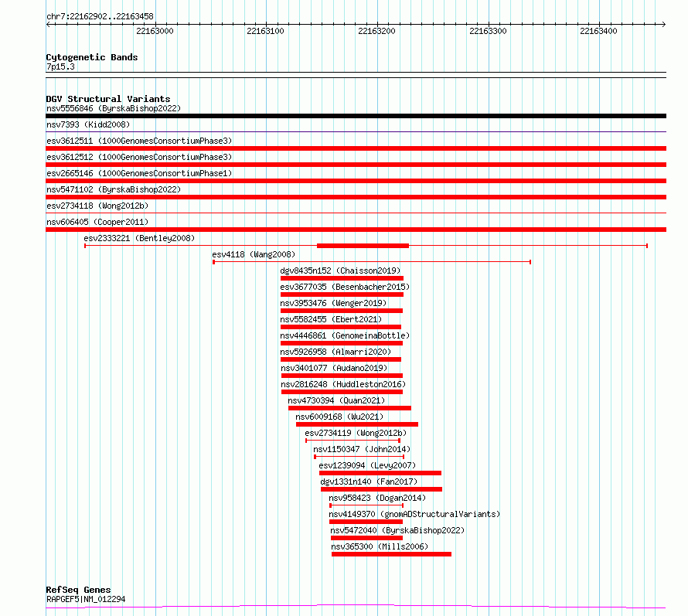Select nsv2816248 (Huddleston2016) label

[343, 384]
